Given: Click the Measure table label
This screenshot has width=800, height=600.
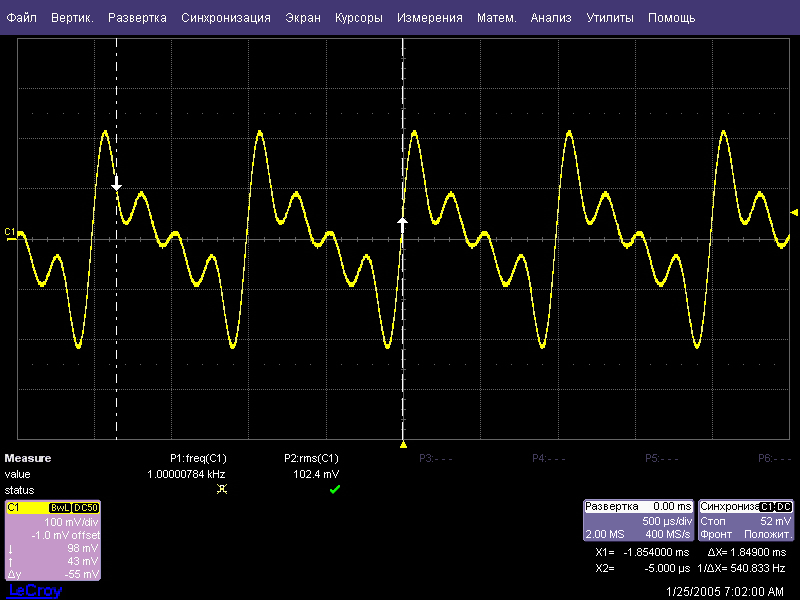Looking at the screenshot, I should click(28, 458).
